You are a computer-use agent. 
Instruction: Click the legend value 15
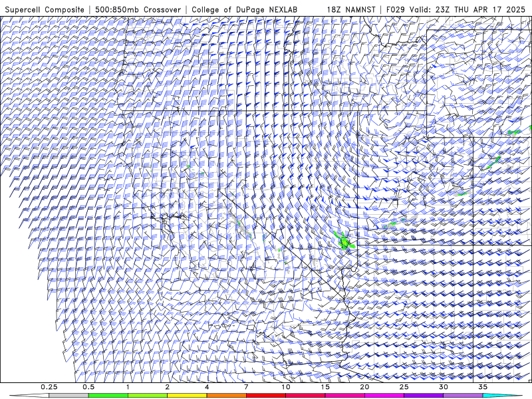[x=325, y=387]
